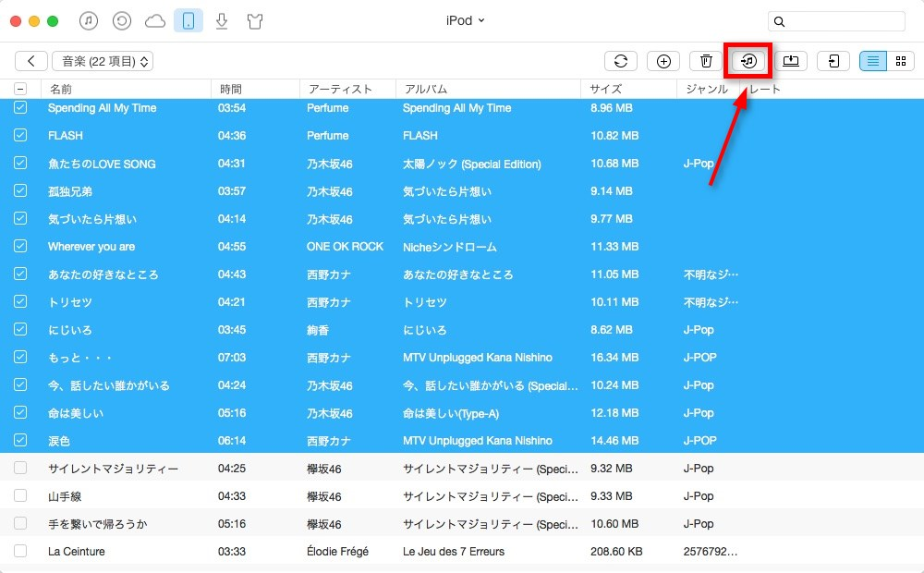Select the song title 気づいたら片想い
The image size is (924, 573).
click(91, 219)
